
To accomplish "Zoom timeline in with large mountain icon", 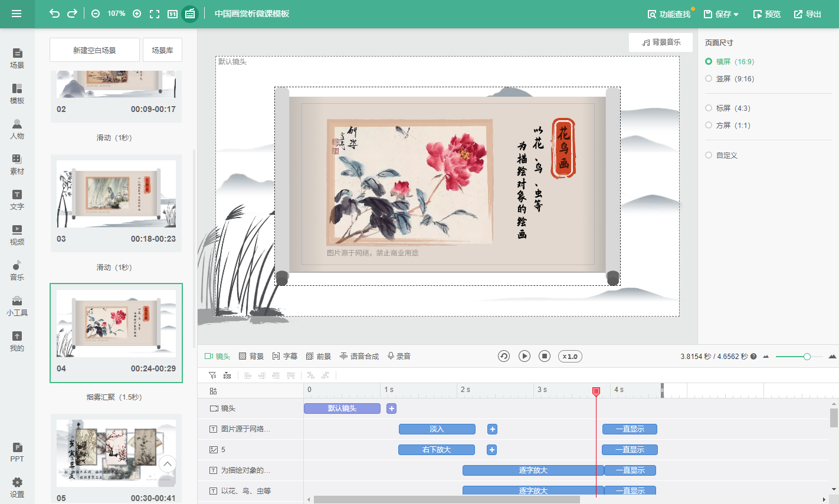I will [x=833, y=357].
